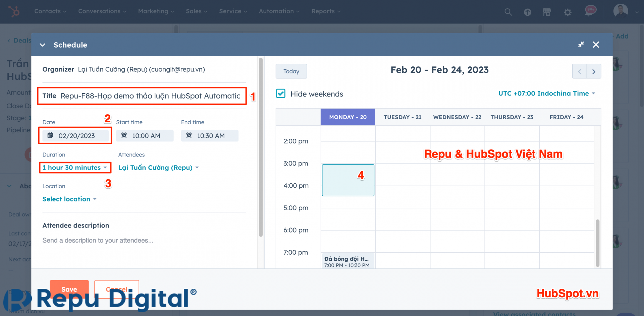Click the user avatar in top bar
This screenshot has width=644, height=316.
[621, 11]
